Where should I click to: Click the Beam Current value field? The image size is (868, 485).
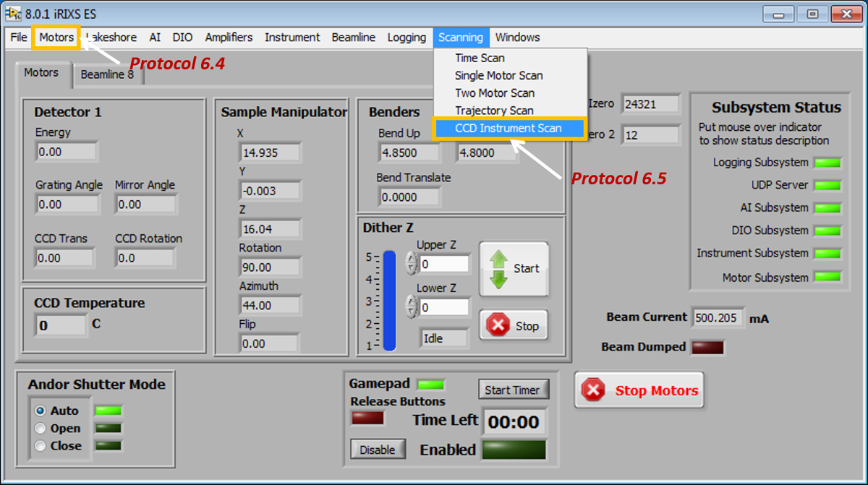pos(718,318)
